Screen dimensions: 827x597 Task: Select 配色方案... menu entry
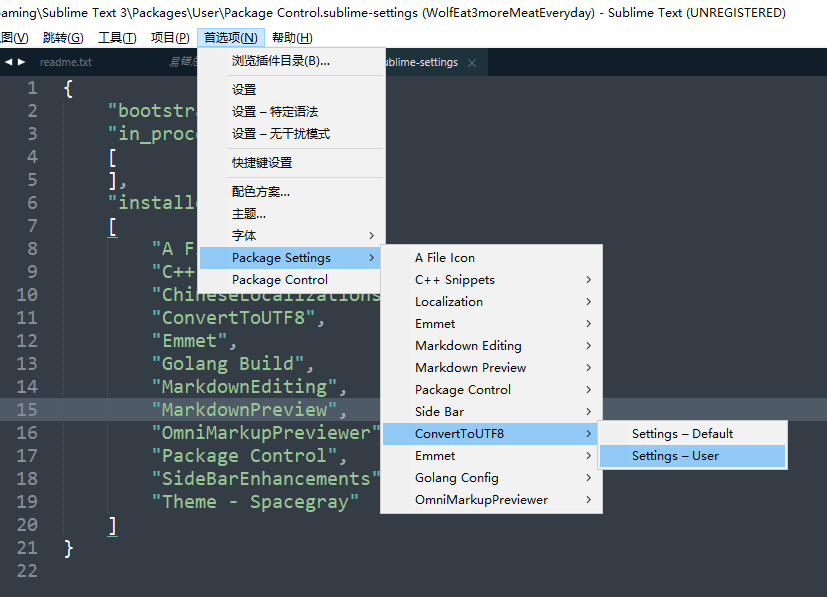tap(291, 192)
